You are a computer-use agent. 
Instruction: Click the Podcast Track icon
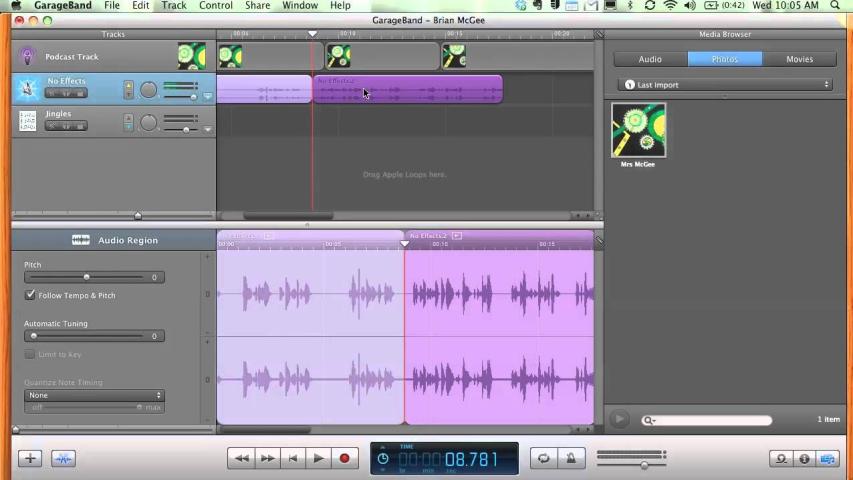(x=27, y=57)
